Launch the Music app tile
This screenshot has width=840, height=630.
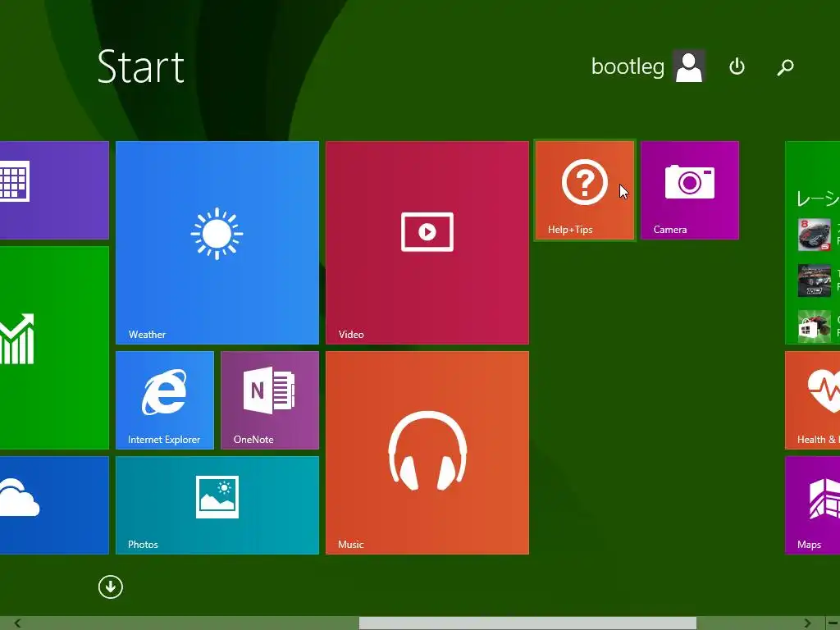(x=427, y=453)
